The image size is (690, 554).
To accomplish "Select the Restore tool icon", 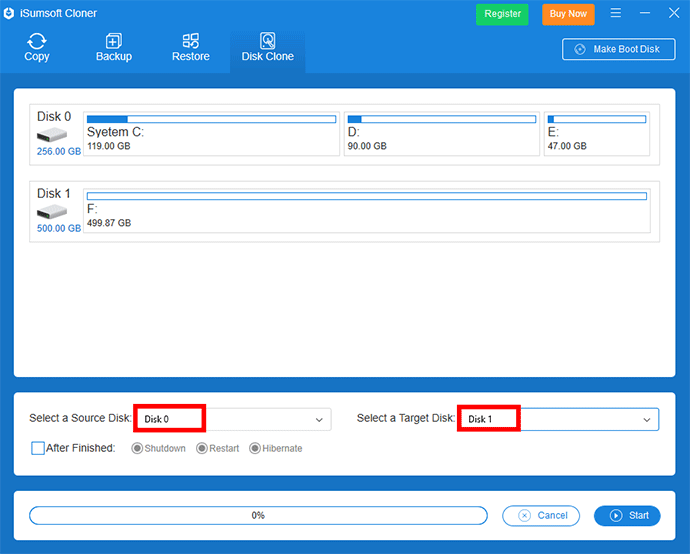I will point(190,42).
